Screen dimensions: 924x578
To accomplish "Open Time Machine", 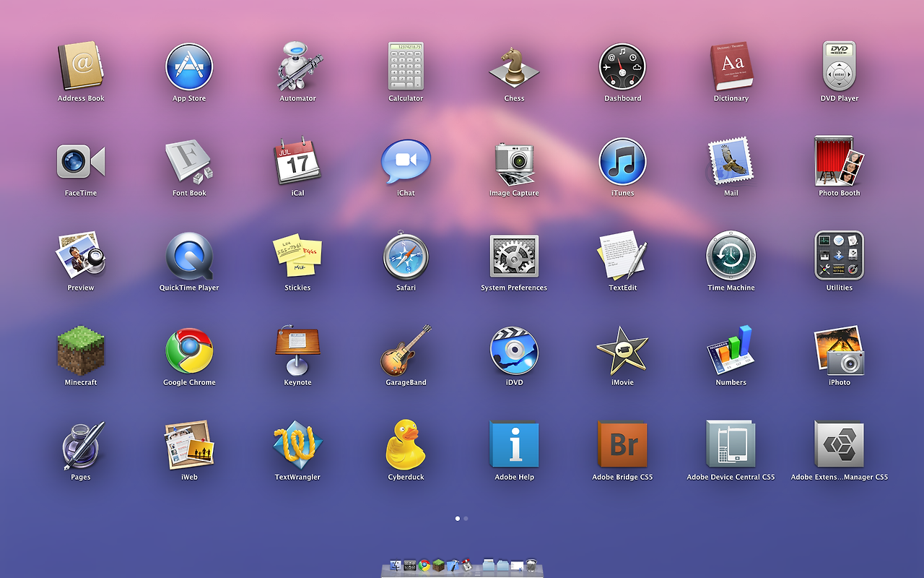I will coord(731,256).
